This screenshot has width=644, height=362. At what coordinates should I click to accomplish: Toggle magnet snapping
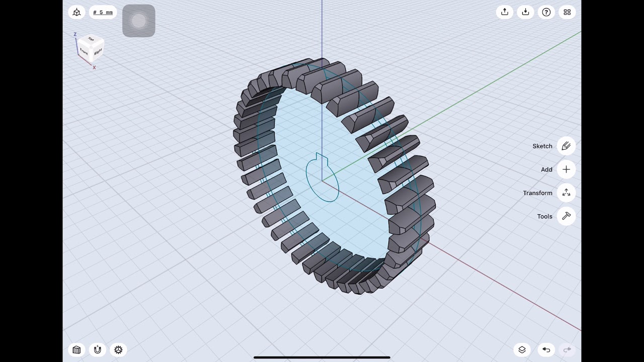[98, 350]
